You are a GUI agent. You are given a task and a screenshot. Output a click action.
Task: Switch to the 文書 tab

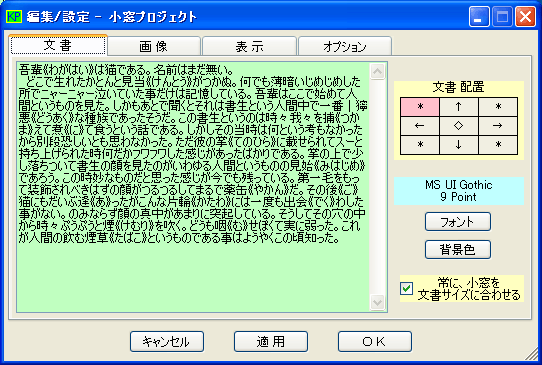click(58, 45)
